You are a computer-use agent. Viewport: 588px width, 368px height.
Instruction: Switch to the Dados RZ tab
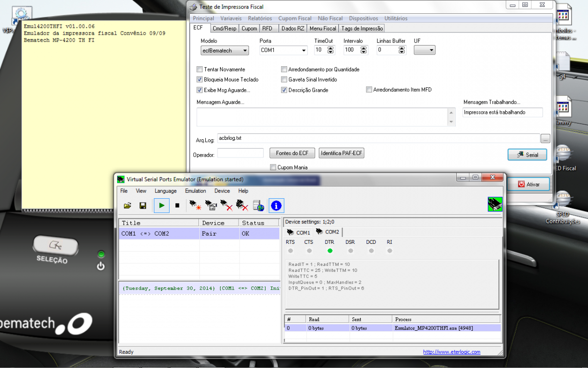(293, 28)
